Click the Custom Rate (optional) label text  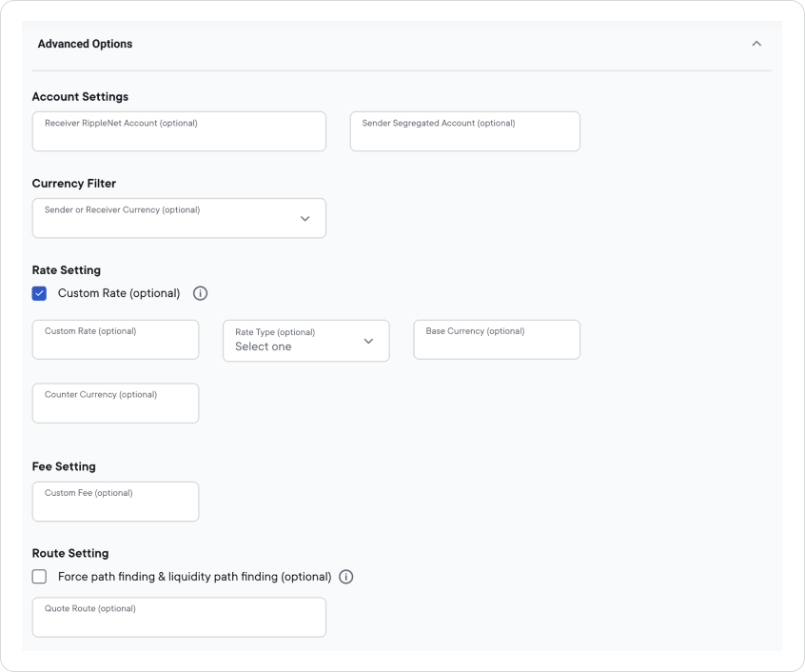point(119,293)
